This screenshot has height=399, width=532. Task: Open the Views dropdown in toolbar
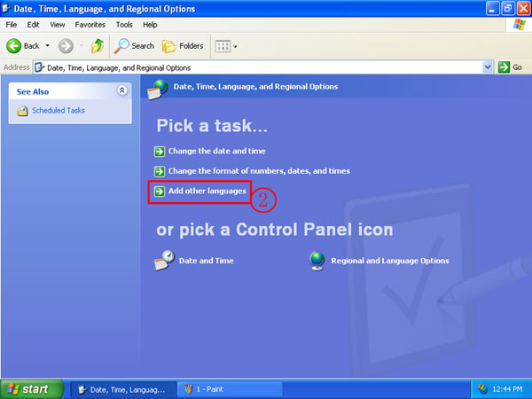(x=225, y=45)
